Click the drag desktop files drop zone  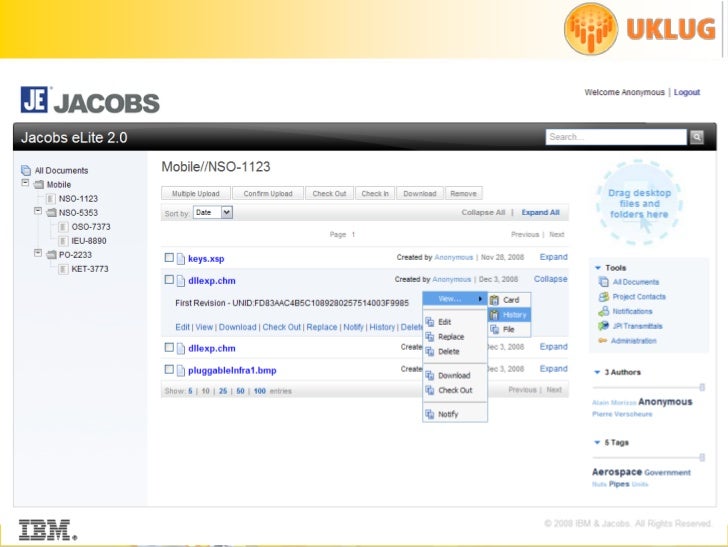point(639,203)
